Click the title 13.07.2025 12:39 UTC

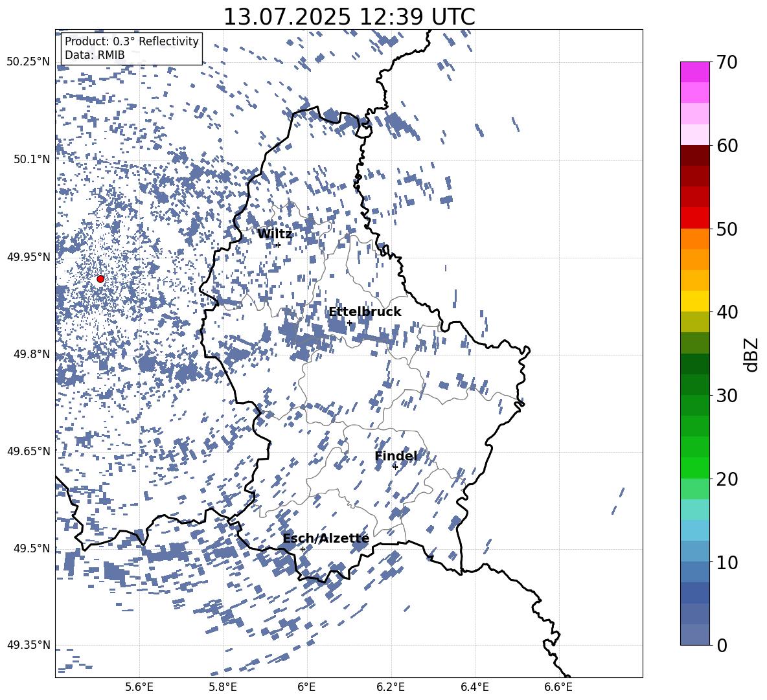coord(349,17)
